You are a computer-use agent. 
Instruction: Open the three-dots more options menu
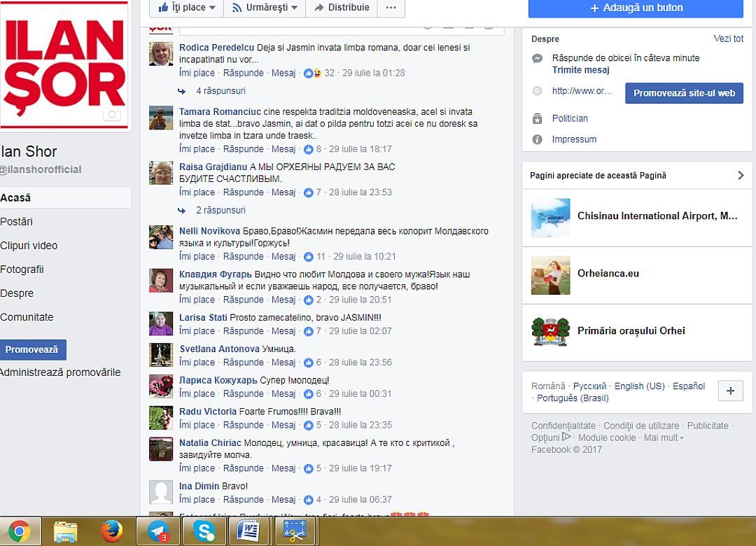391,7
